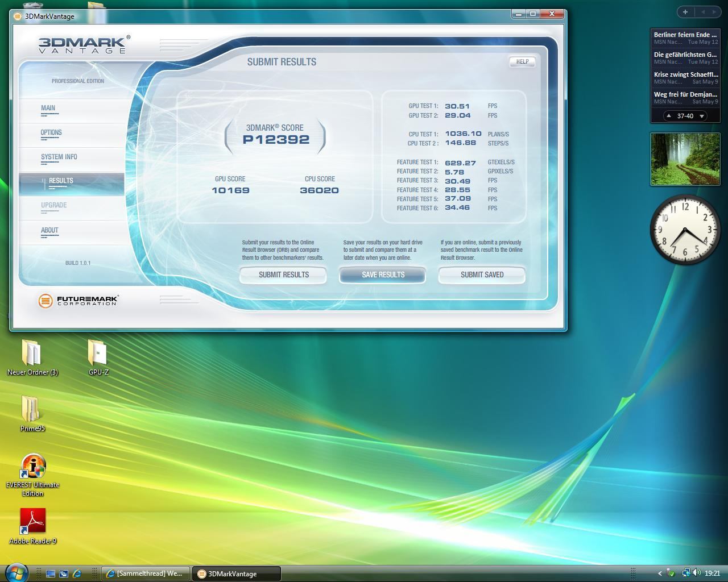Screen dimensions: 728x582
Task: Select the Neuer Ordner (3) desktop folder
Action: 32,358
